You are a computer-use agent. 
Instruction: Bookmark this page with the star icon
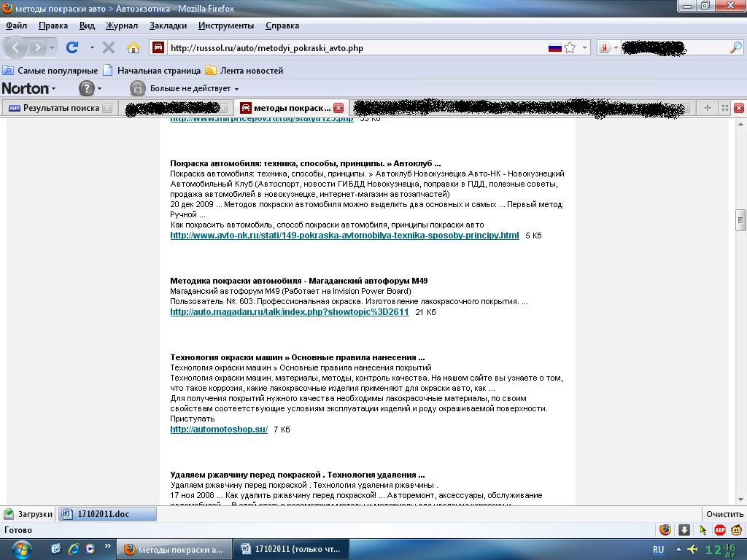click(570, 47)
